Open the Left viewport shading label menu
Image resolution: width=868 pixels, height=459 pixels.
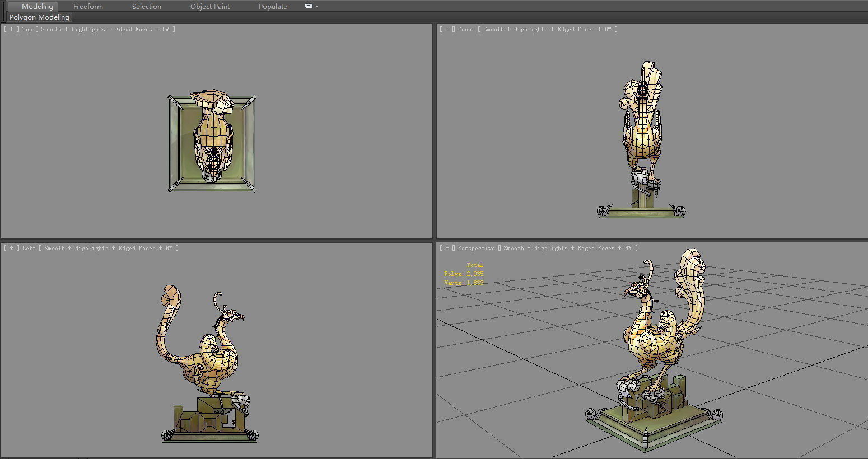[x=108, y=248]
